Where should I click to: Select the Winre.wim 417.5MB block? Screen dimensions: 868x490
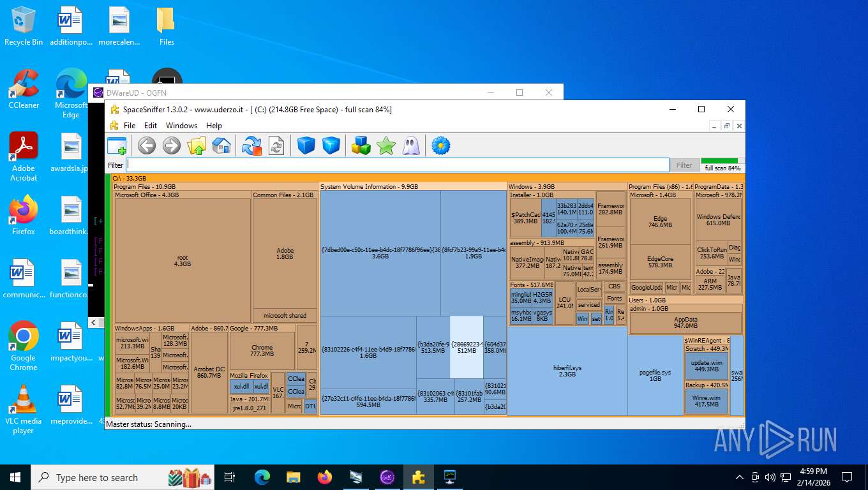[x=707, y=401]
